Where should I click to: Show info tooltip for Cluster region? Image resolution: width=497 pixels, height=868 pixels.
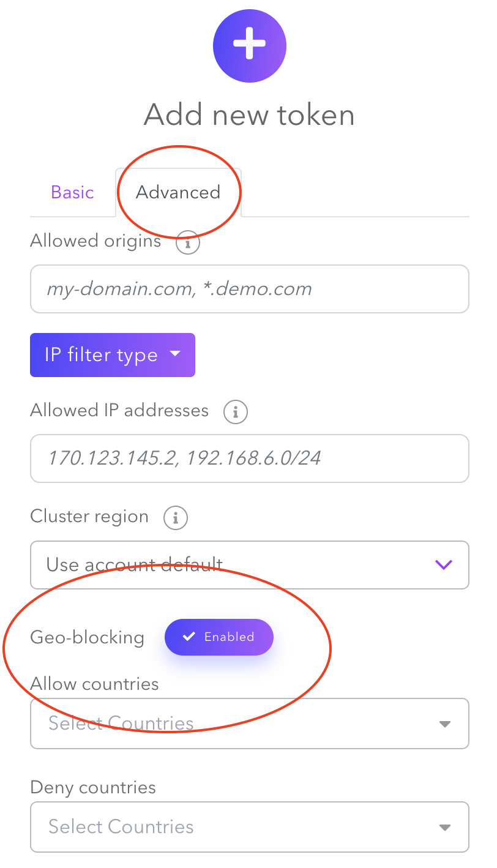click(x=176, y=518)
